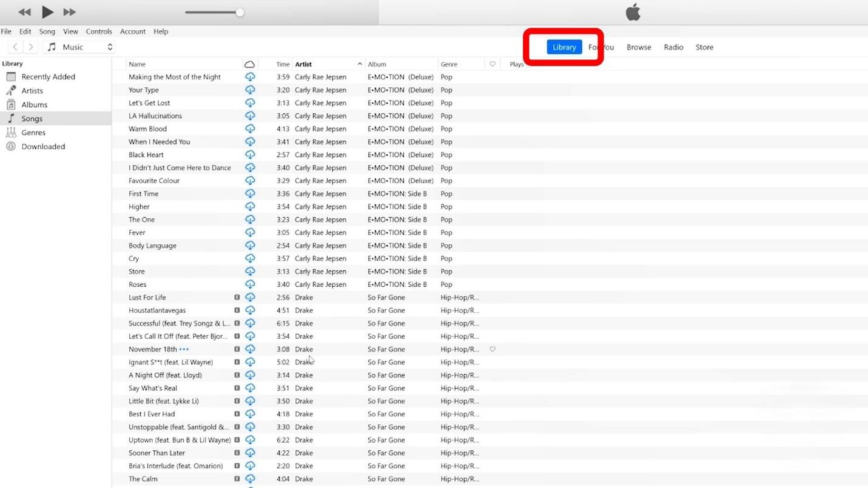Open the Song menu

(x=47, y=32)
